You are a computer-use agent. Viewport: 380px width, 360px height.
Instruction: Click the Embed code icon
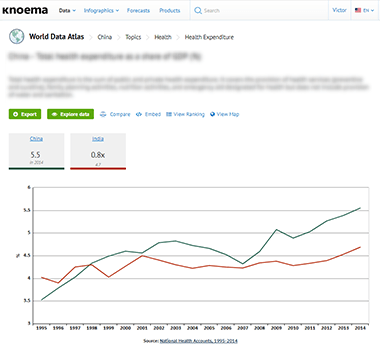point(139,114)
